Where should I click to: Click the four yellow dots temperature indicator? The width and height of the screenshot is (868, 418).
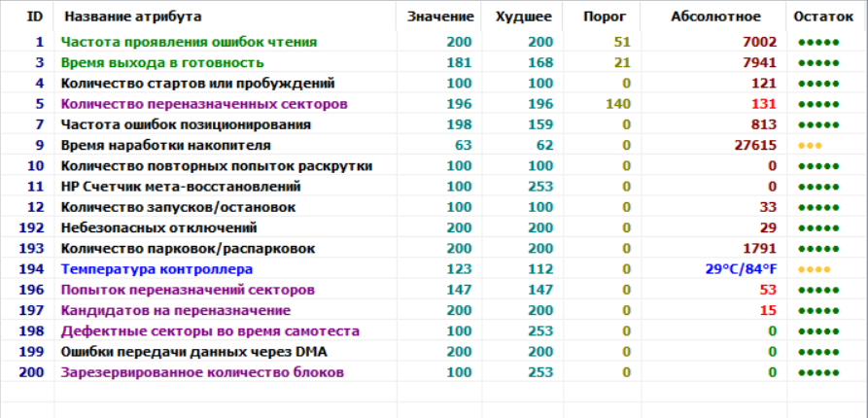point(813,269)
